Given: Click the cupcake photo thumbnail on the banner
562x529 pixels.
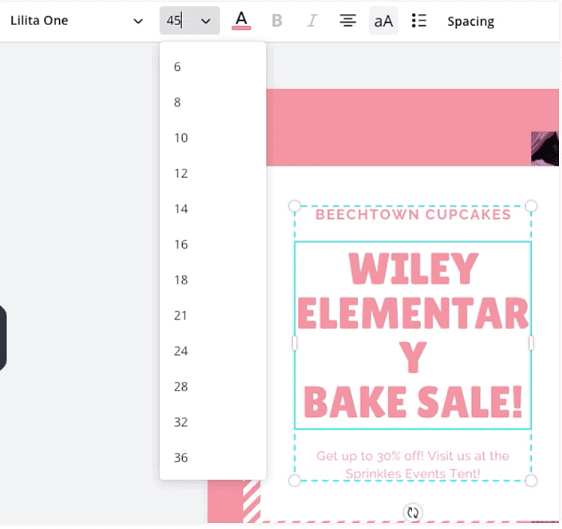Looking at the screenshot, I should click(x=545, y=148).
